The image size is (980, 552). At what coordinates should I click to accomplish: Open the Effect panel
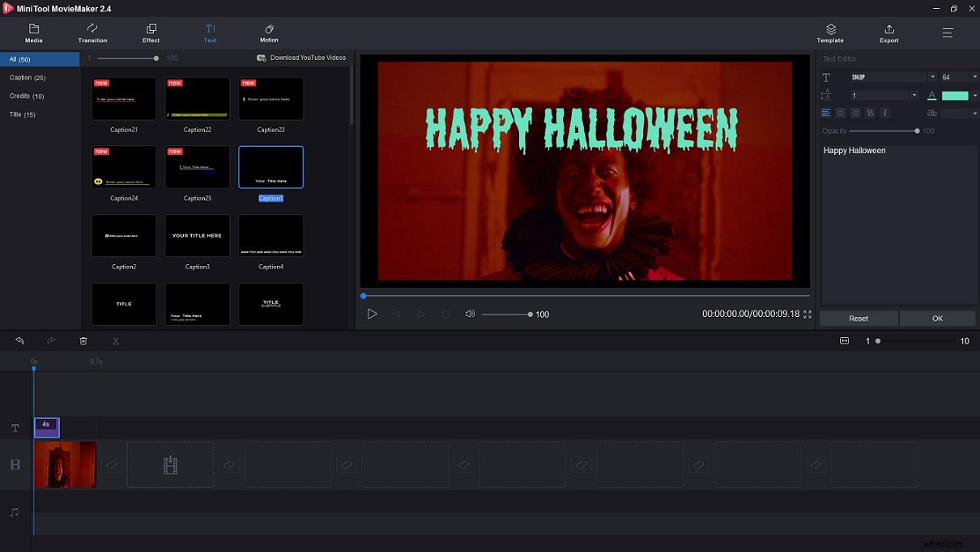[151, 32]
